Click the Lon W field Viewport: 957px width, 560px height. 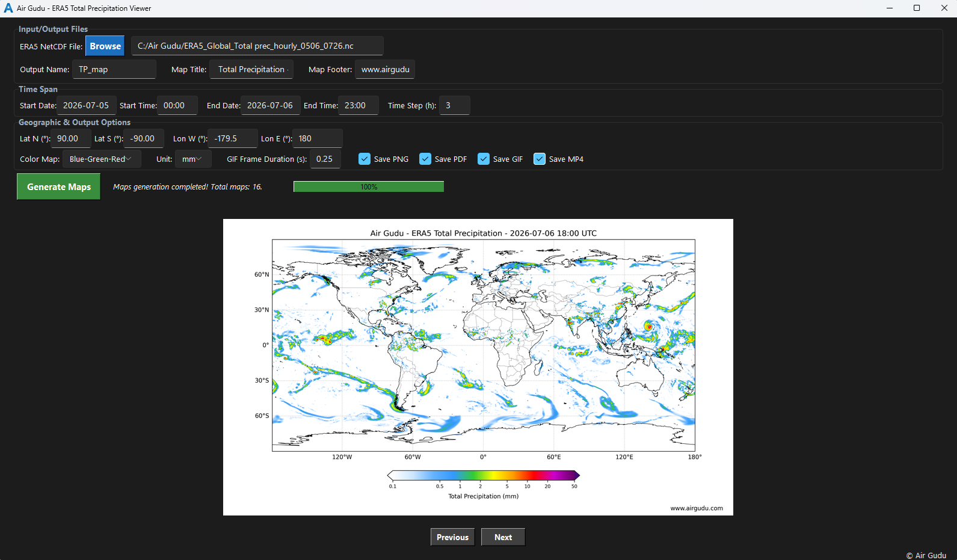233,138
